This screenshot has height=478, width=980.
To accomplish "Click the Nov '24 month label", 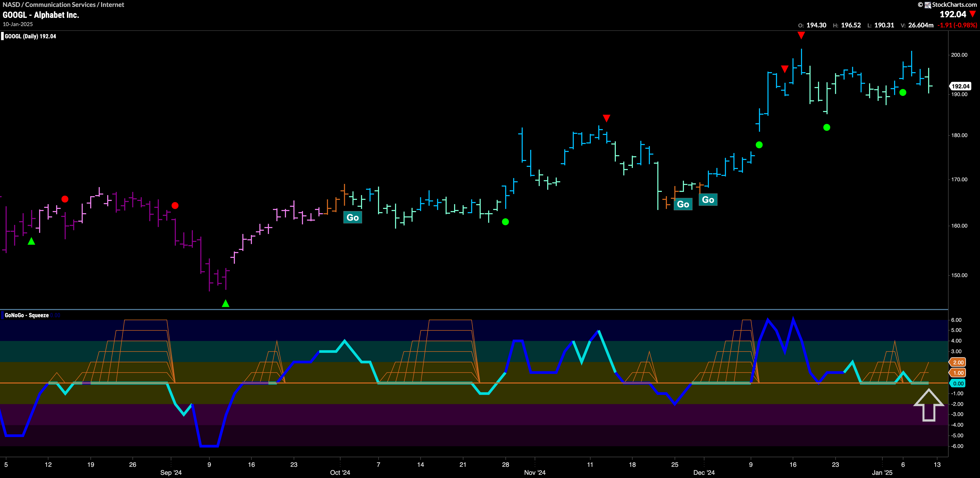I will [x=534, y=472].
